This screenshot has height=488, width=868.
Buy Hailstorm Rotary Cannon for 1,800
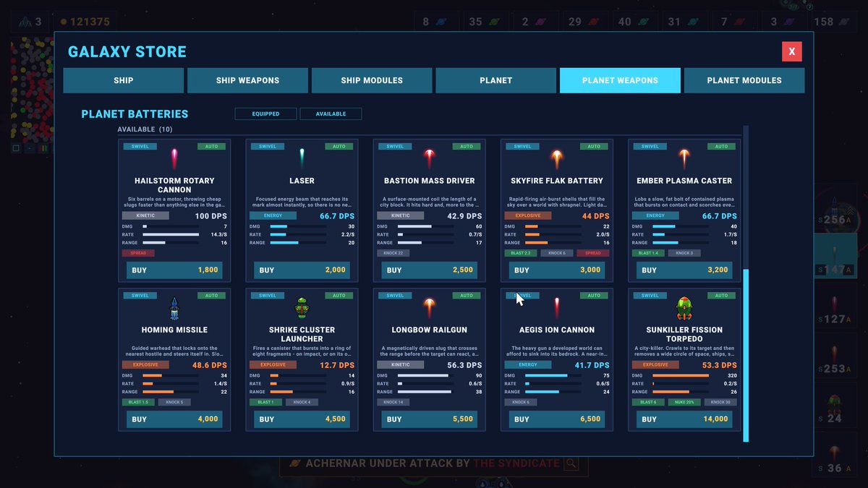[x=174, y=270]
